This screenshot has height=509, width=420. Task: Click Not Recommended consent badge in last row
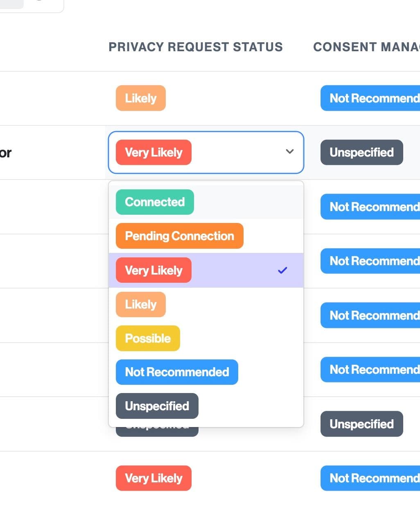(x=370, y=478)
